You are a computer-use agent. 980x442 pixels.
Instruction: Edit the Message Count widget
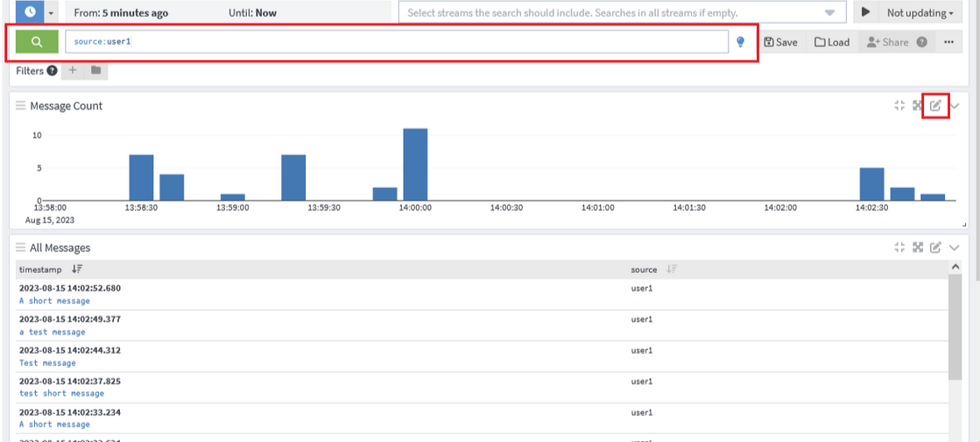tap(935, 106)
